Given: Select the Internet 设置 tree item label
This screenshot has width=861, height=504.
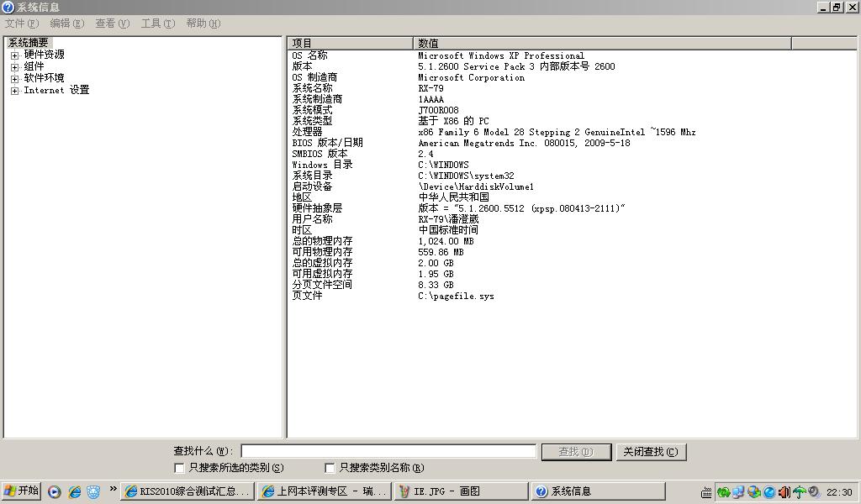Looking at the screenshot, I should pos(56,90).
